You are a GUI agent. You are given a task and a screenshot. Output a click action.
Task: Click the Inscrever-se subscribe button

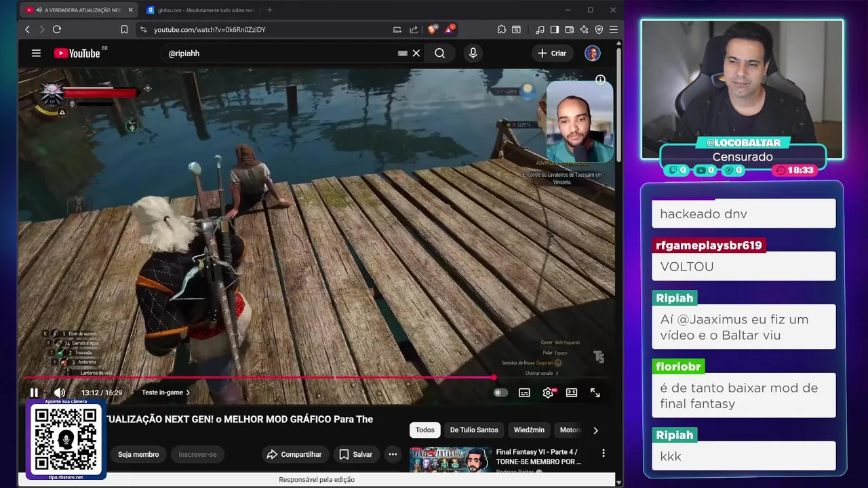pos(197,454)
